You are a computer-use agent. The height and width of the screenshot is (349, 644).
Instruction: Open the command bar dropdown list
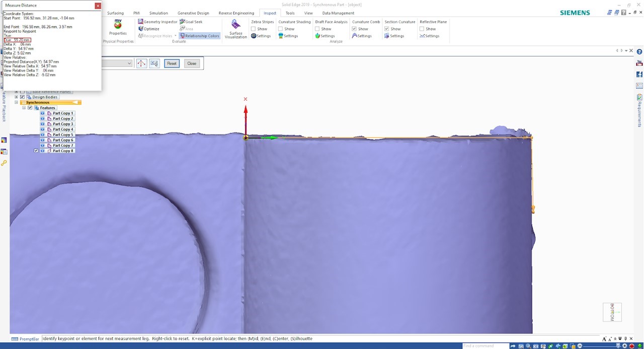click(129, 63)
